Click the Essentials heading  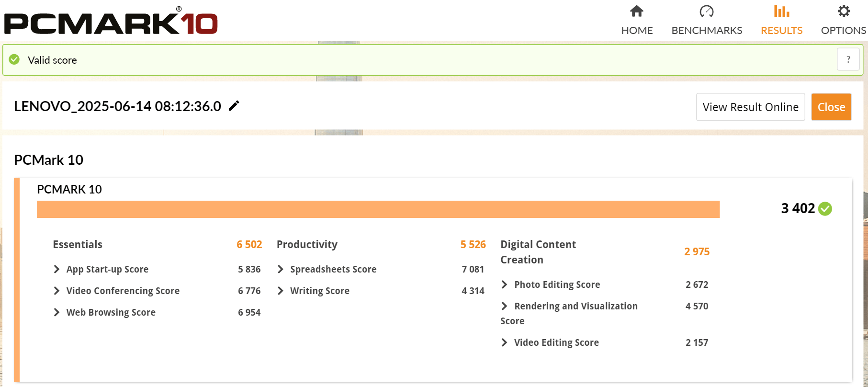coord(78,244)
